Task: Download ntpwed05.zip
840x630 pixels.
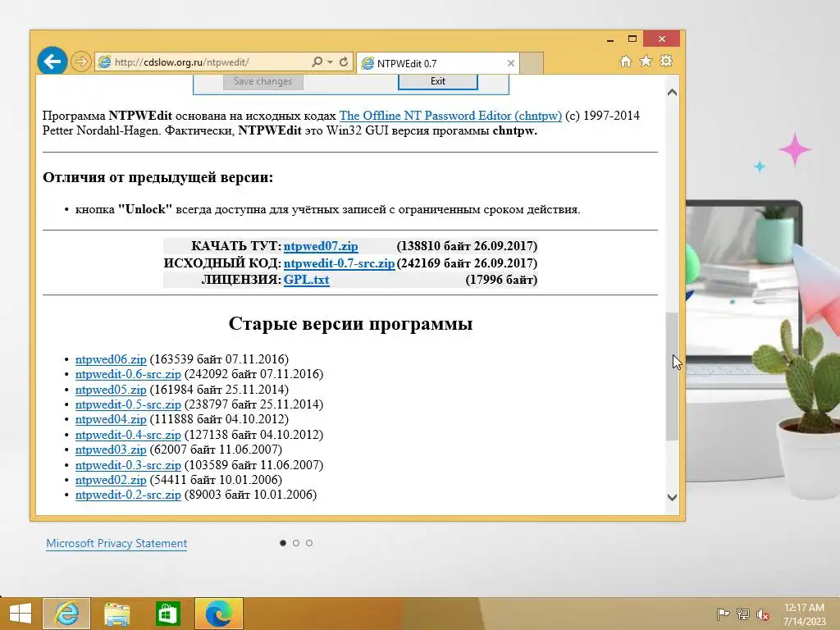Action: tap(111, 390)
